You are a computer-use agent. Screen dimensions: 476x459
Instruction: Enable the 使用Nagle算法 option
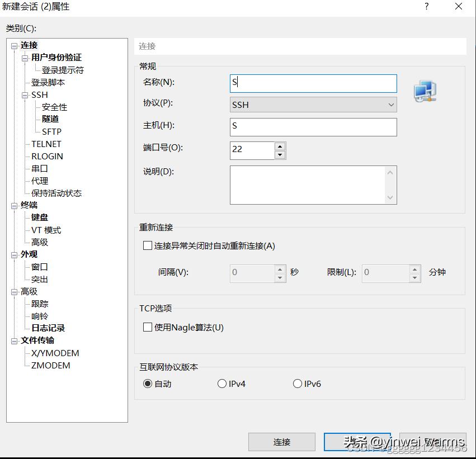click(x=148, y=328)
